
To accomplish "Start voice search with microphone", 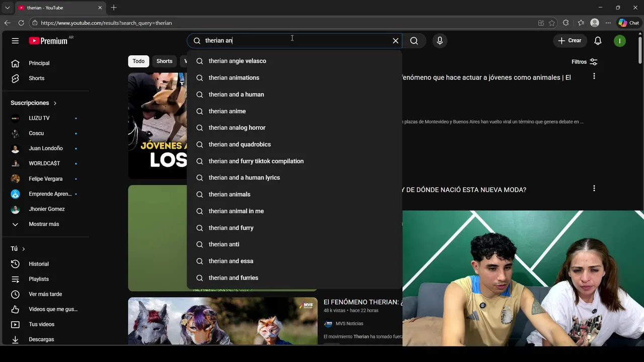I will [x=440, y=41].
